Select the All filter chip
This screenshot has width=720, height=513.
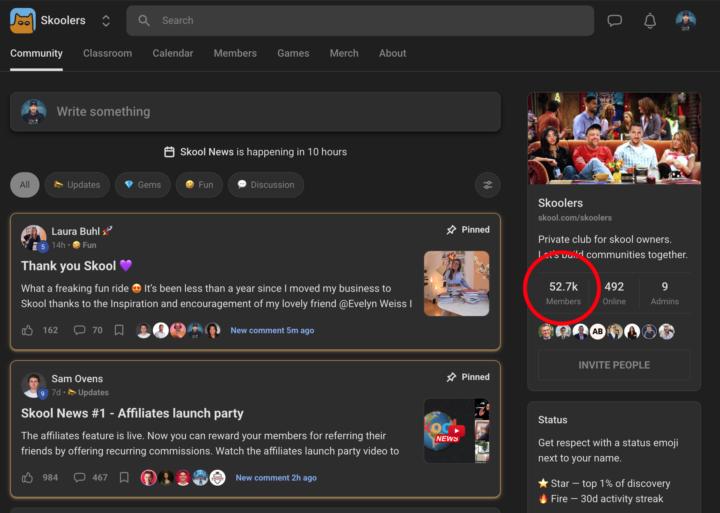(25, 185)
